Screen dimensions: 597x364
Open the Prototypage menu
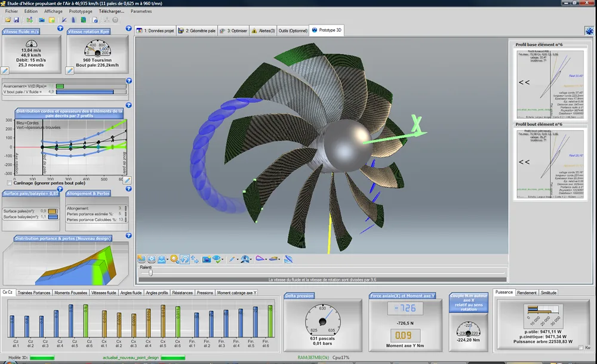pyautogui.click(x=81, y=11)
